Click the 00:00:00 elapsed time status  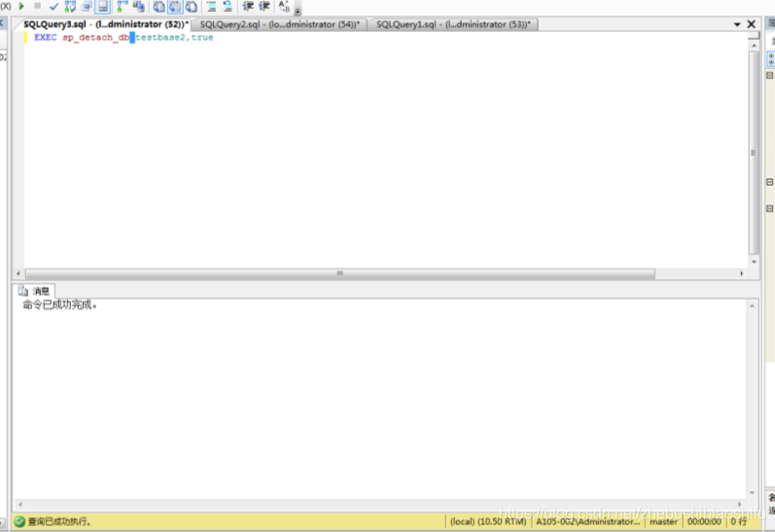pyautogui.click(x=704, y=521)
